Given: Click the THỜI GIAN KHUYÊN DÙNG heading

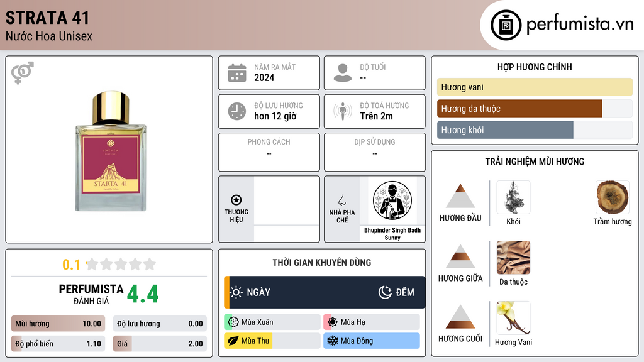Looking at the screenshot, I should tap(322, 262).
